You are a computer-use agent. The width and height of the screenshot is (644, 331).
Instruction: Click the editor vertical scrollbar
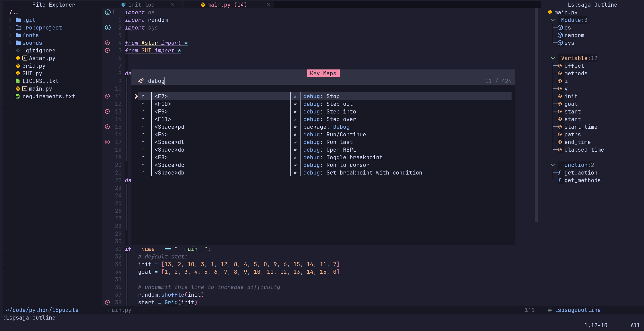(536, 114)
